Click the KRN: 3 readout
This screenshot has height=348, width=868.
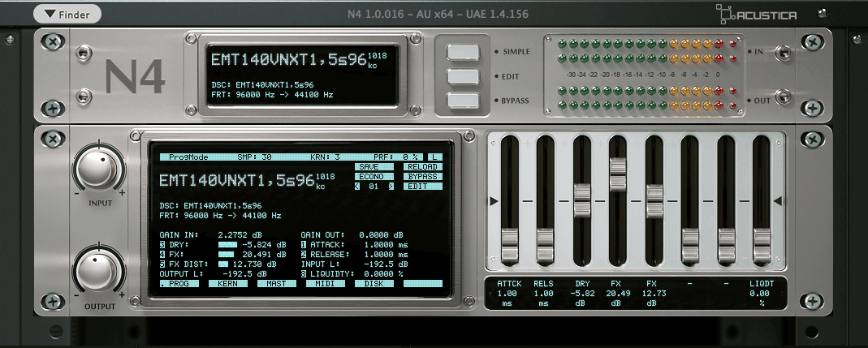click(x=323, y=157)
